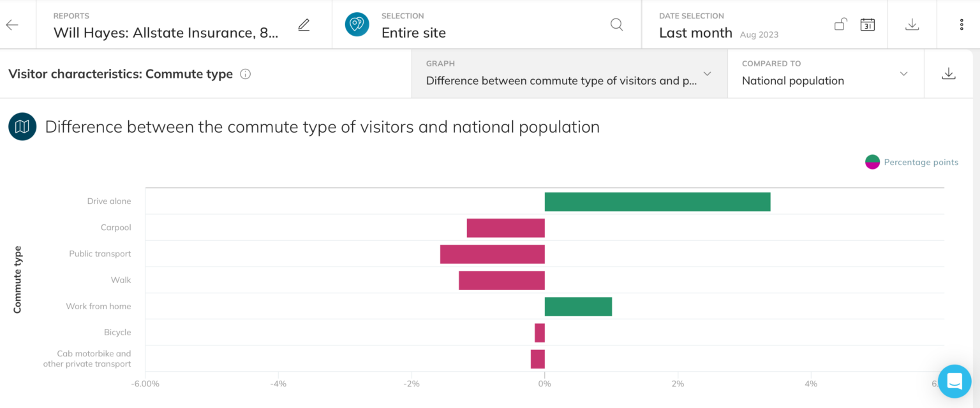Click the download icon in the top toolbar
This screenshot has width=980, height=408.
912,24
